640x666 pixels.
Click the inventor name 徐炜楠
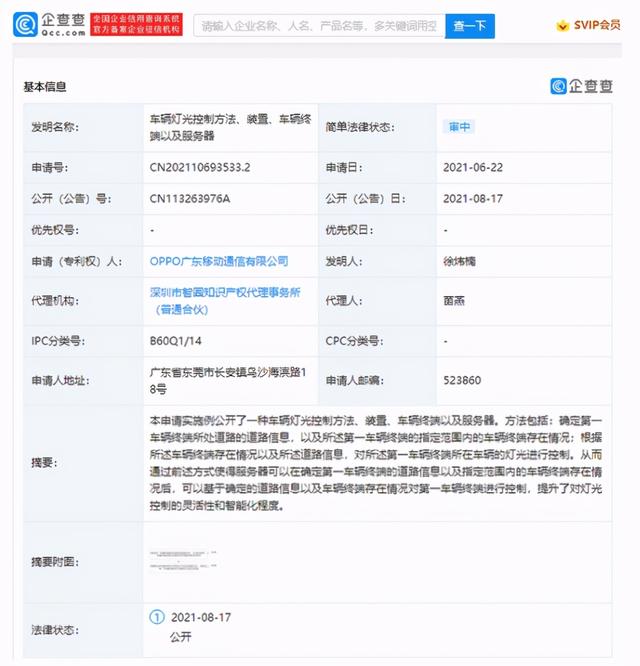[x=460, y=261]
